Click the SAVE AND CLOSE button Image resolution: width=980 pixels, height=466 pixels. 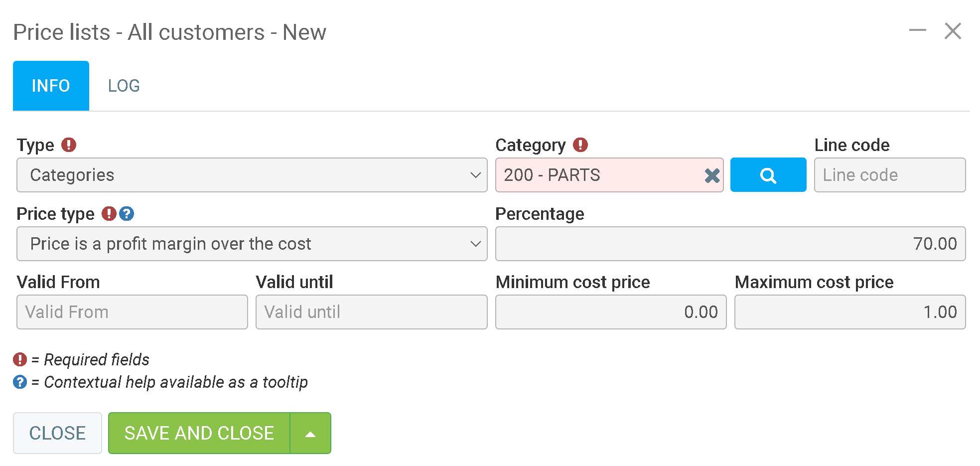(x=199, y=434)
